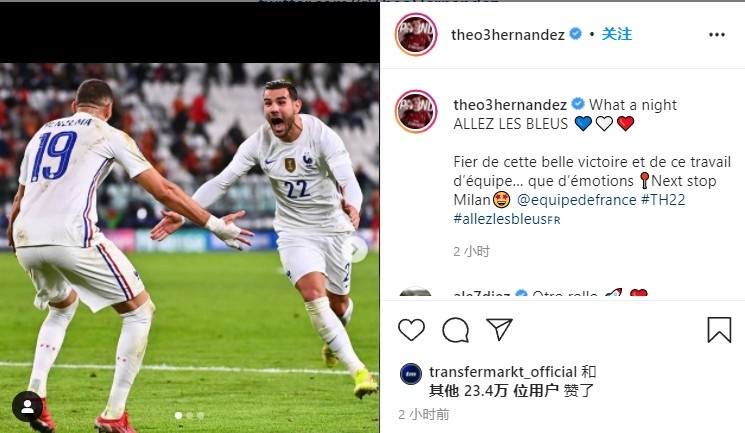Show tagged people on the photo

pos(28,406)
